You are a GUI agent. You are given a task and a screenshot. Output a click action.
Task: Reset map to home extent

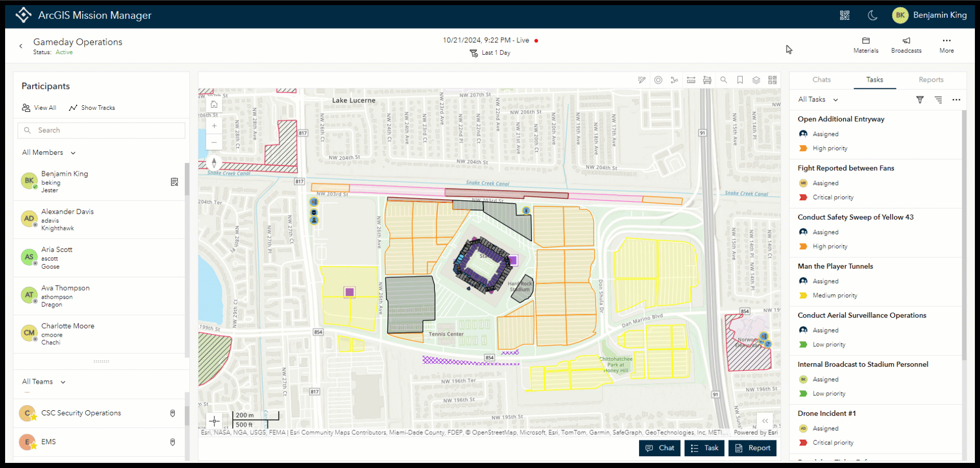[x=214, y=104]
